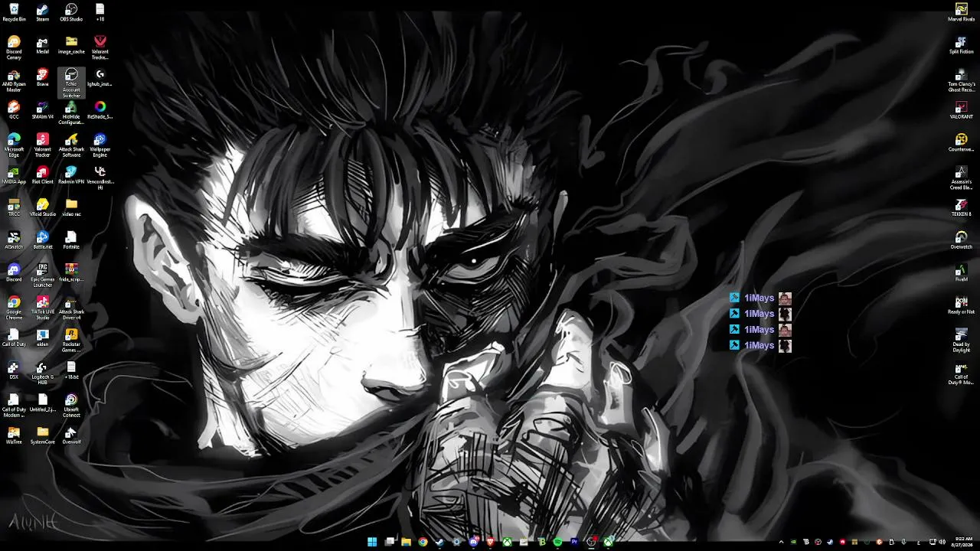Screen dimensions: 980x551
Task: Open the Windows Start menu
Action: (372, 542)
